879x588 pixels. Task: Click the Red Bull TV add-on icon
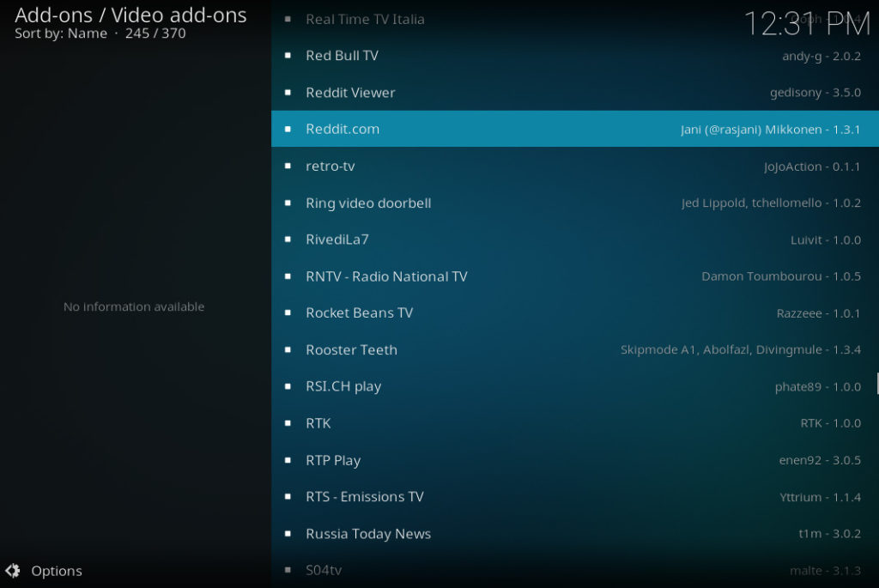[288, 55]
